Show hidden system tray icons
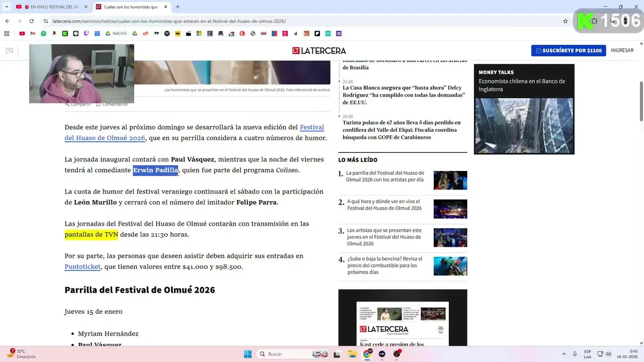This screenshot has height=362, width=644. (563, 354)
